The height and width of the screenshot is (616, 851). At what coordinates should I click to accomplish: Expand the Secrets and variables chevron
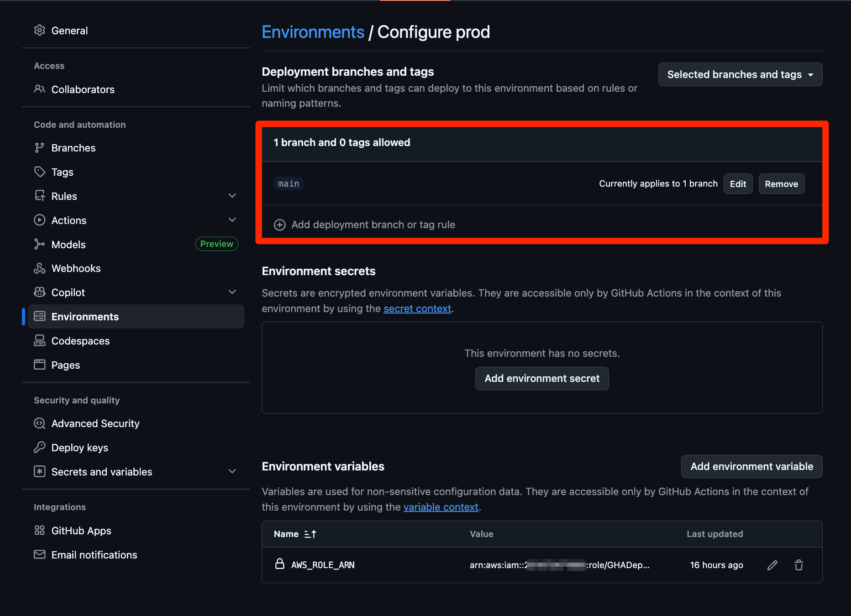point(232,471)
